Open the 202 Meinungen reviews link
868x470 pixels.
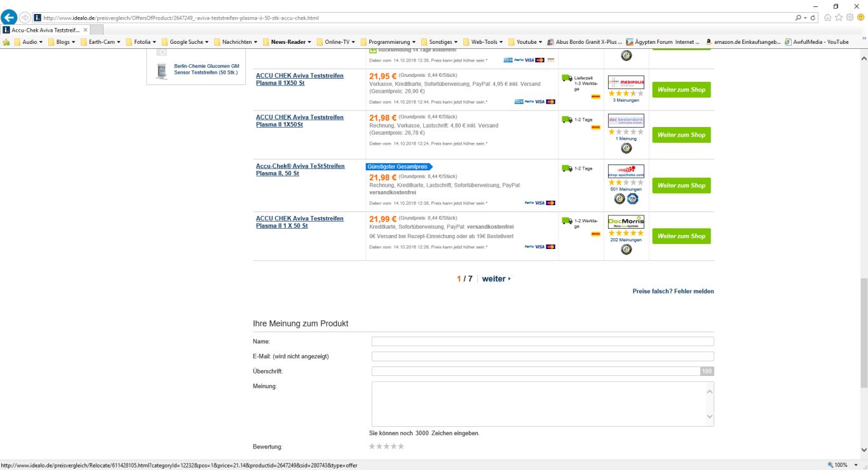[x=626, y=240]
